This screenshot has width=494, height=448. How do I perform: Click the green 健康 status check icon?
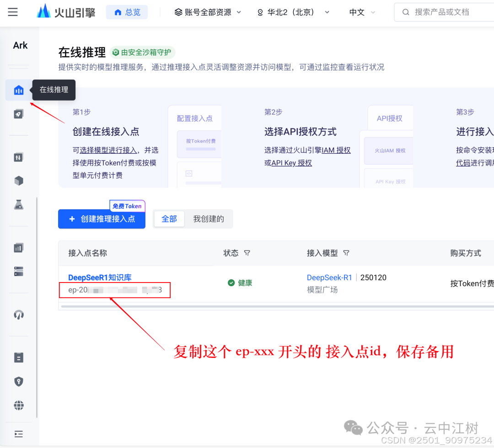pos(231,283)
